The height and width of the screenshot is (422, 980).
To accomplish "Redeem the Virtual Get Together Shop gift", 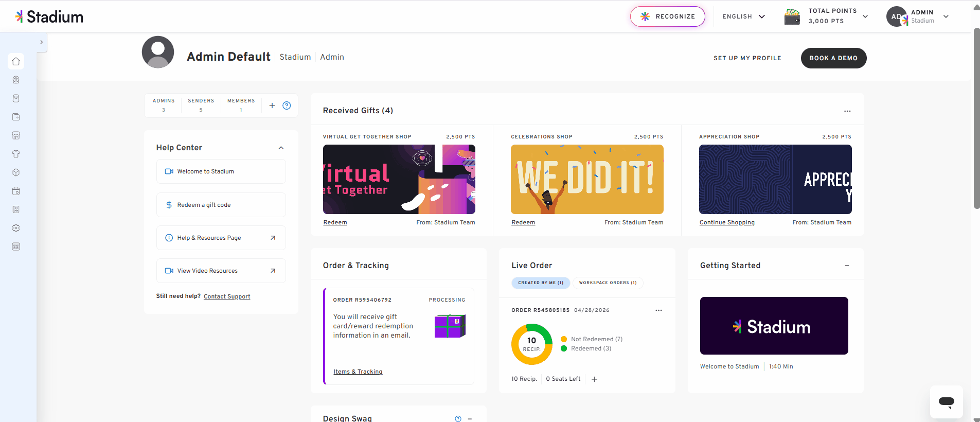I will coord(335,222).
